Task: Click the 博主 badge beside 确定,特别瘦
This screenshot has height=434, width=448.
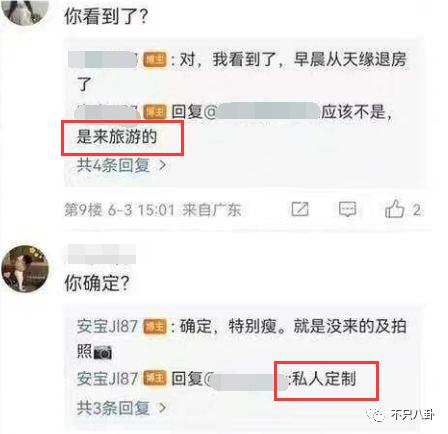Action: point(155,326)
